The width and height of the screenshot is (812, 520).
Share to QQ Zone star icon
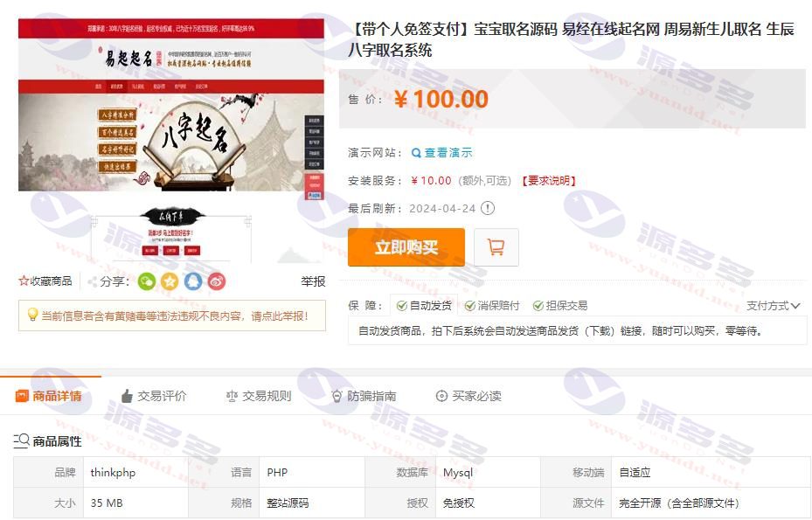[170, 281]
